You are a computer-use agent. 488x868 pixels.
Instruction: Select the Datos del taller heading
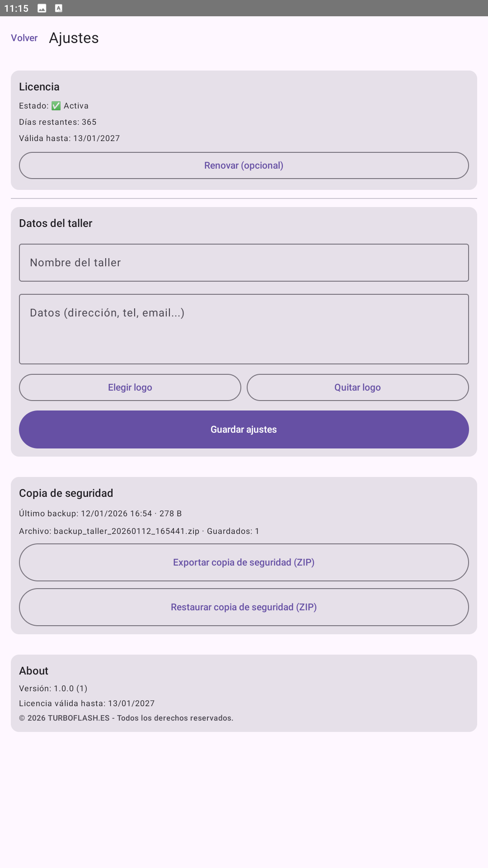[56, 223]
